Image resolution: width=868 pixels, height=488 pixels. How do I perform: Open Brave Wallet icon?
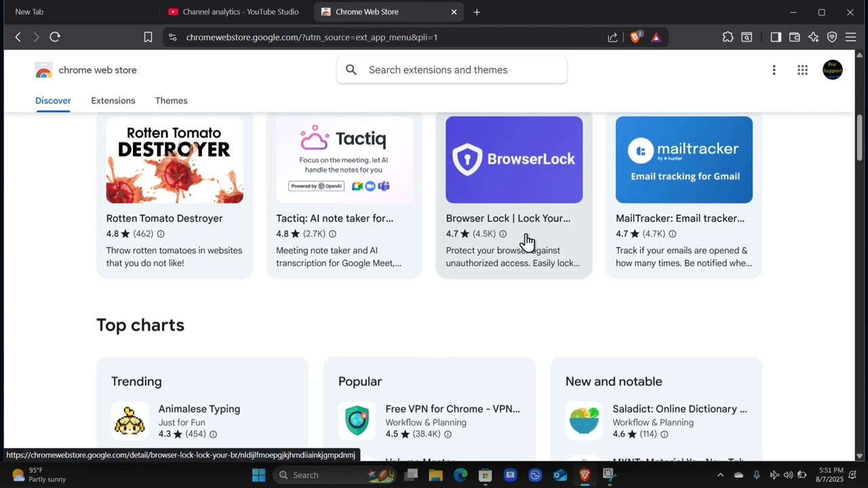pos(795,37)
